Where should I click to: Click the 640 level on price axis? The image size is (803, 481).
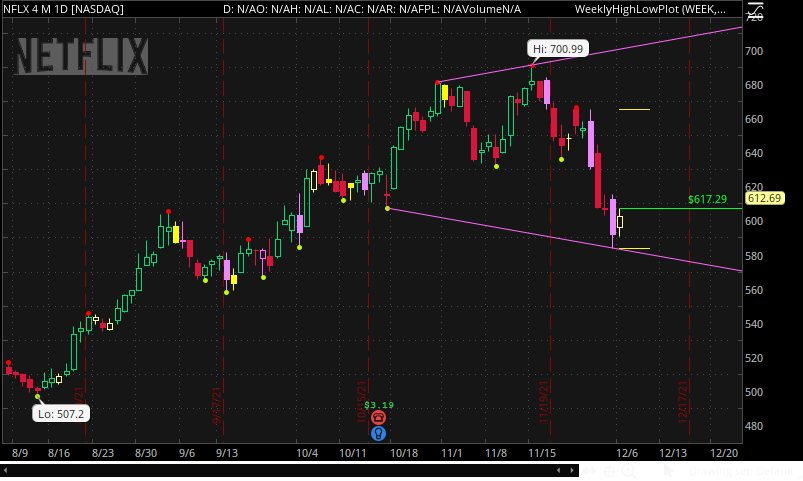pos(754,153)
